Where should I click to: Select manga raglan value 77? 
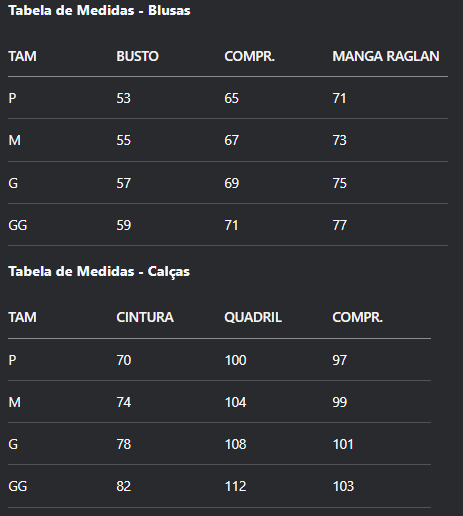coord(339,225)
